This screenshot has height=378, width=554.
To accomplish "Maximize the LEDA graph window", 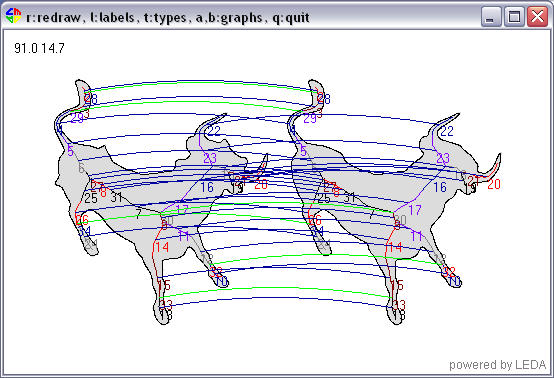I will pos(514,16).
